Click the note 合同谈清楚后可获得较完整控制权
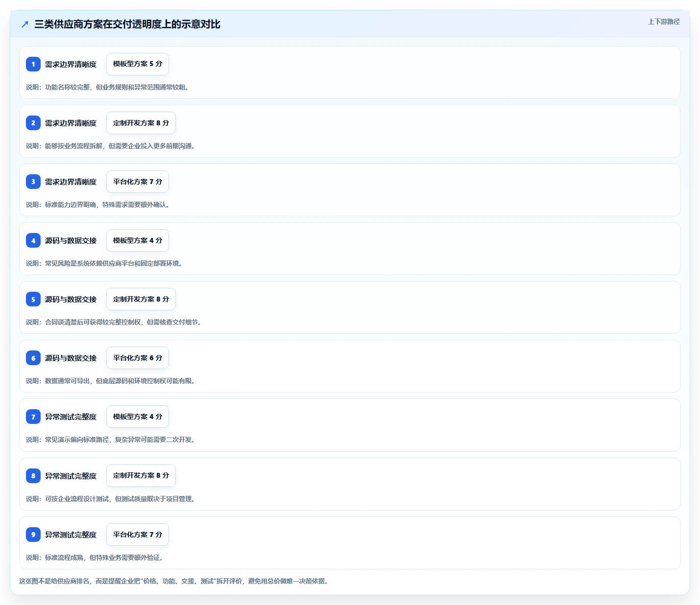 [x=93, y=322]
